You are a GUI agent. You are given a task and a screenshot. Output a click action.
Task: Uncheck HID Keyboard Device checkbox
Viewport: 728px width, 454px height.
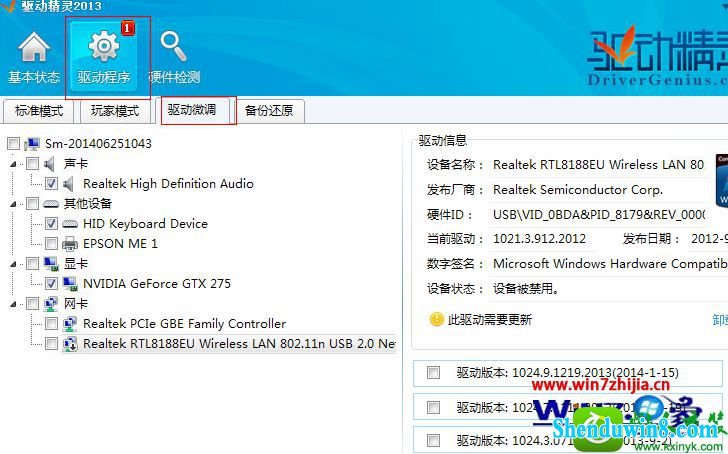[51, 224]
